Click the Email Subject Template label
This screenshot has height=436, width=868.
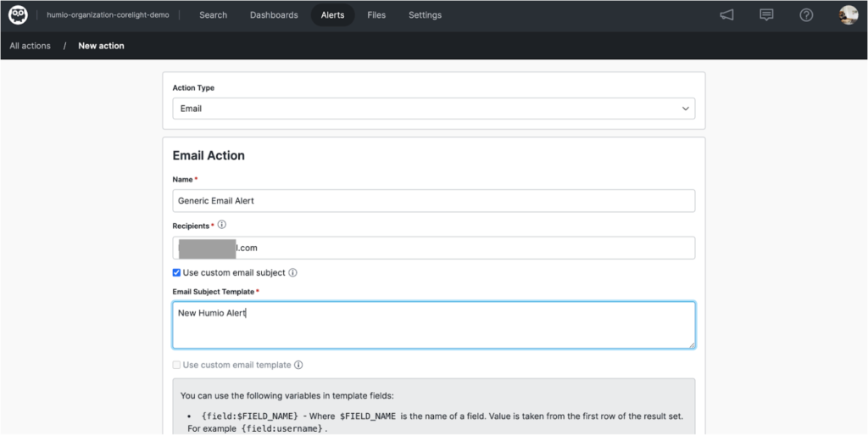click(x=213, y=292)
